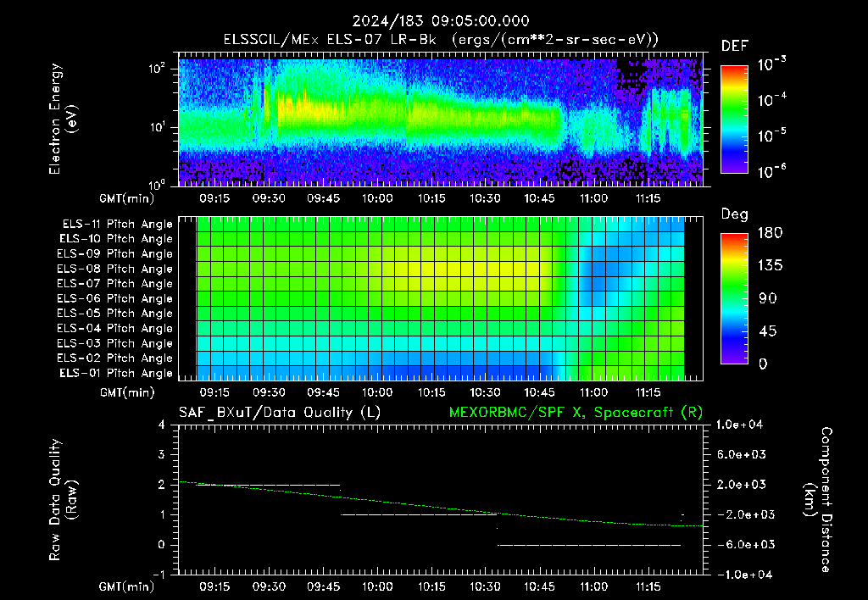Click the GMT(min) label under the bottom plot

pyautogui.click(x=127, y=586)
